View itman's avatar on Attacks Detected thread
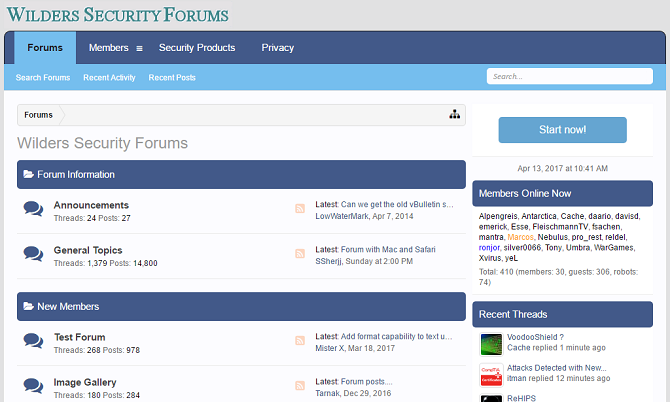This screenshot has height=402, width=670. 491,375
